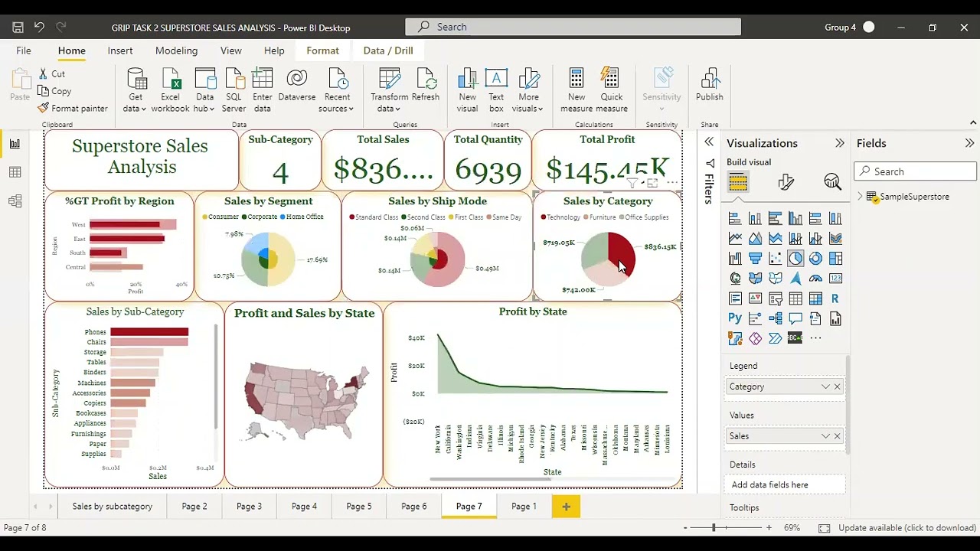Click the Publish button
This screenshot has width=980, height=551.
[x=710, y=86]
